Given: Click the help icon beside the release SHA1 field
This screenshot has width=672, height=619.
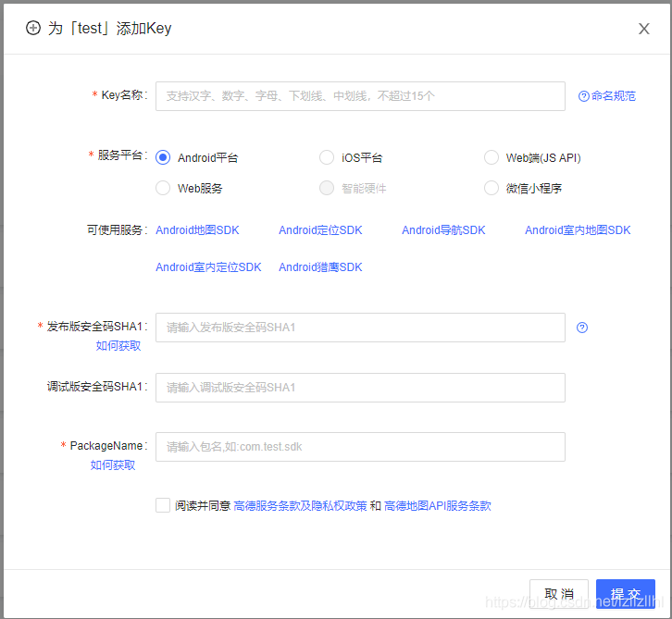Looking at the screenshot, I should tap(581, 328).
